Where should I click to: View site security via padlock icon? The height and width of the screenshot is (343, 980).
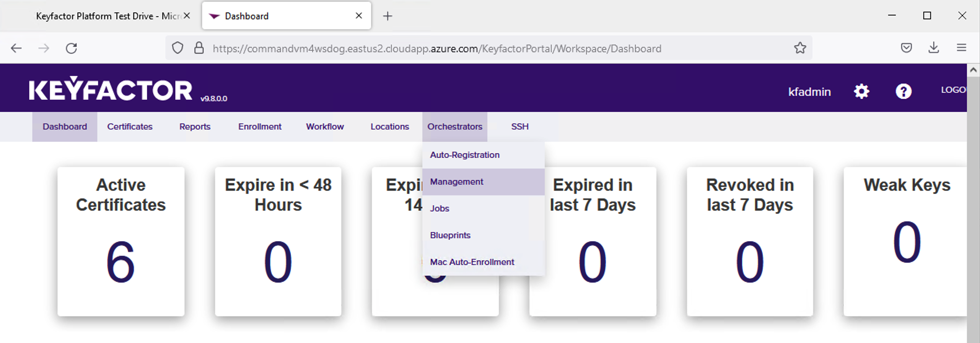pyautogui.click(x=199, y=48)
